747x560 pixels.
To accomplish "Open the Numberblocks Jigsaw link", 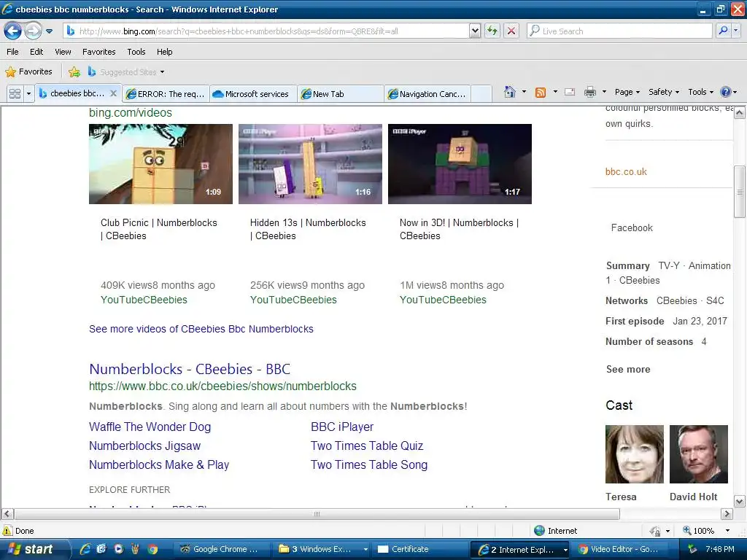I will click(145, 446).
